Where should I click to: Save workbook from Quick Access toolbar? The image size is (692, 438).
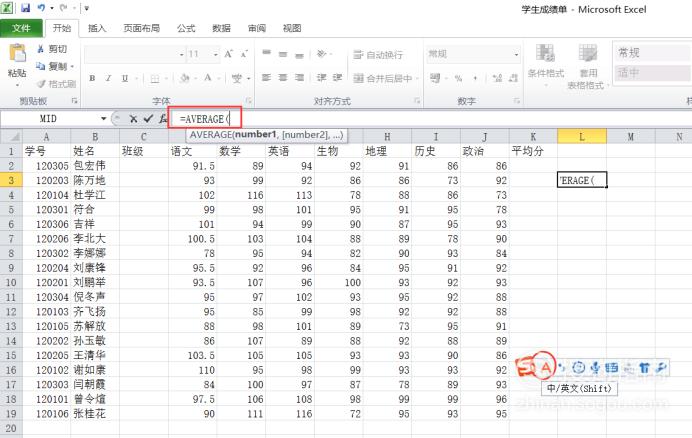[25, 8]
